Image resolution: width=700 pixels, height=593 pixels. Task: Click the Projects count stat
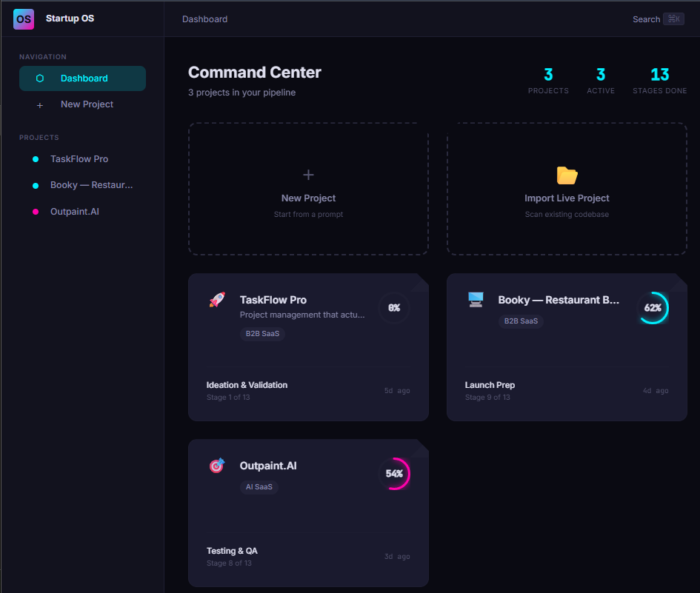[548, 81]
